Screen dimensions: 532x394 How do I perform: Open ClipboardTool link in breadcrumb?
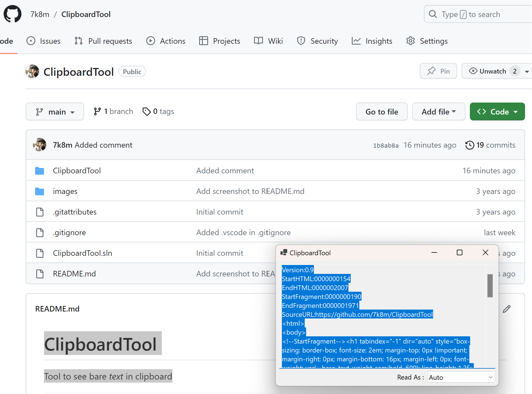(x=86, y=14)
